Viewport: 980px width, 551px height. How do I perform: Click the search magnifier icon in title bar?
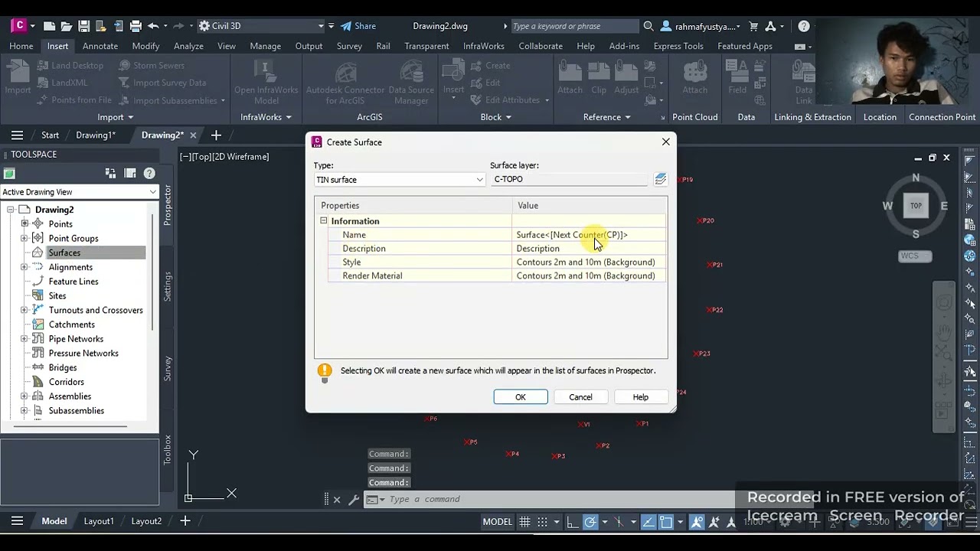point(648,26)
